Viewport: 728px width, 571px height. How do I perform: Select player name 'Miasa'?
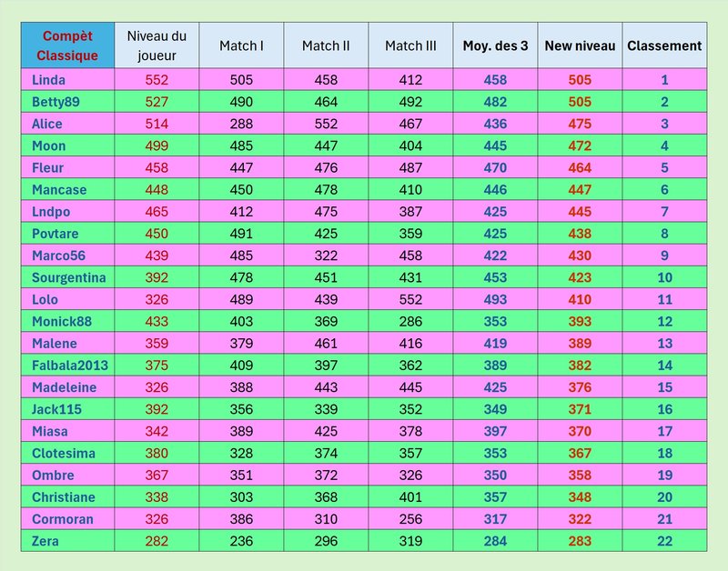click(50, 431)
